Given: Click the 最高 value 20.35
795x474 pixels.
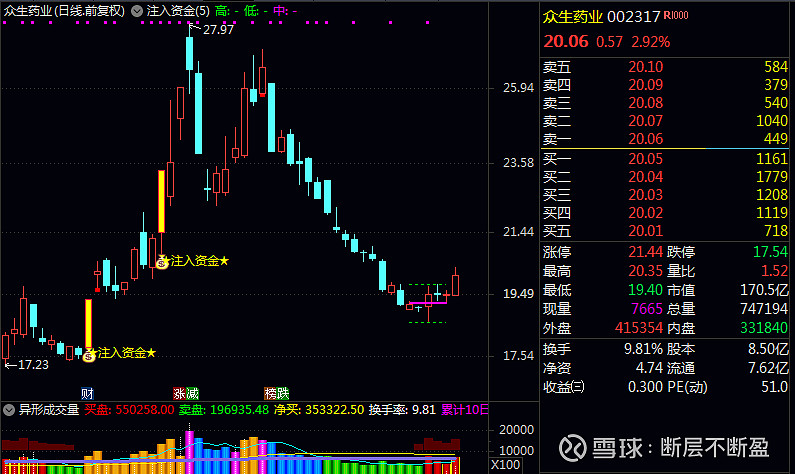Looking at the screenshot, I should coord(645,271).
